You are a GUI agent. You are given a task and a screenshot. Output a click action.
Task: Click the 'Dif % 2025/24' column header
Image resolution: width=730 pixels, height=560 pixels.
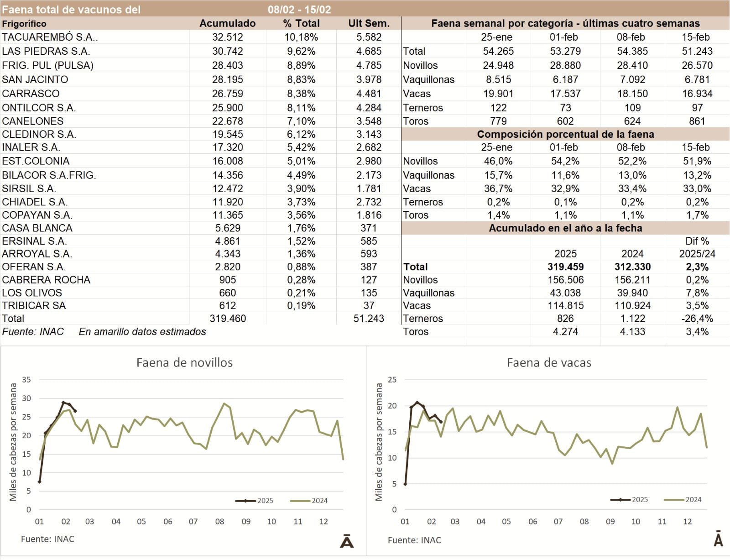pos(697,248)
